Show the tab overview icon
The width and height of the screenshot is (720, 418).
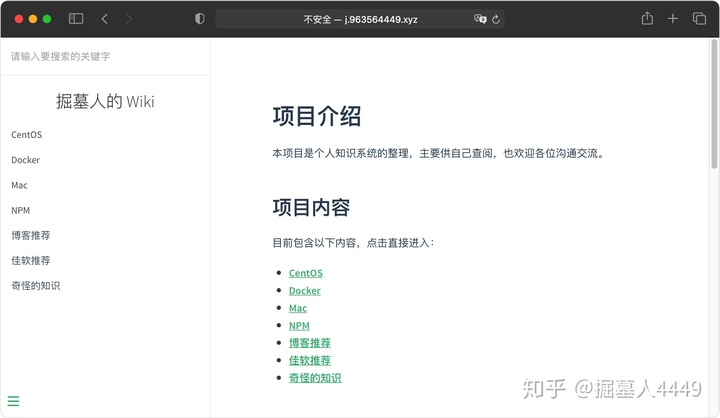pos(699,19)
